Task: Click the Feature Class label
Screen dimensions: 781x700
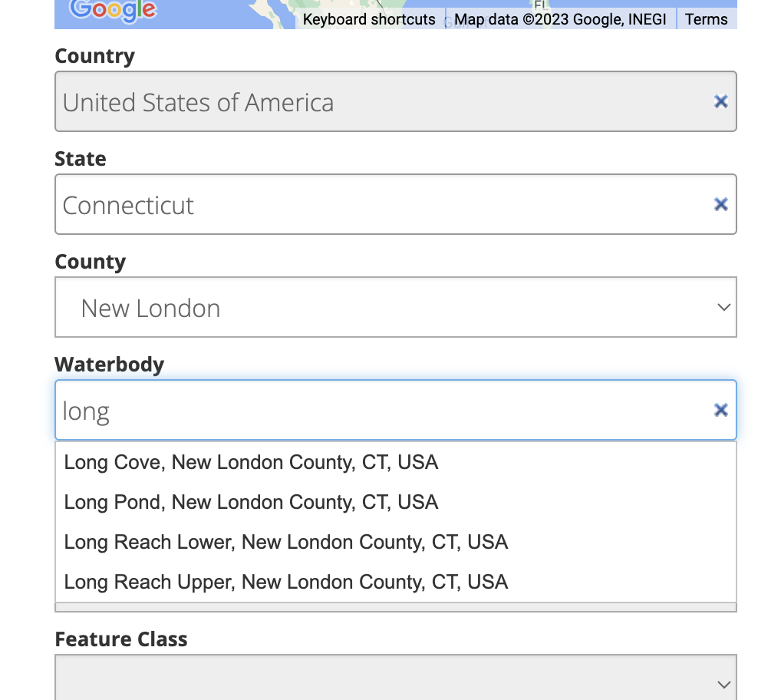Action: [121, 639]
